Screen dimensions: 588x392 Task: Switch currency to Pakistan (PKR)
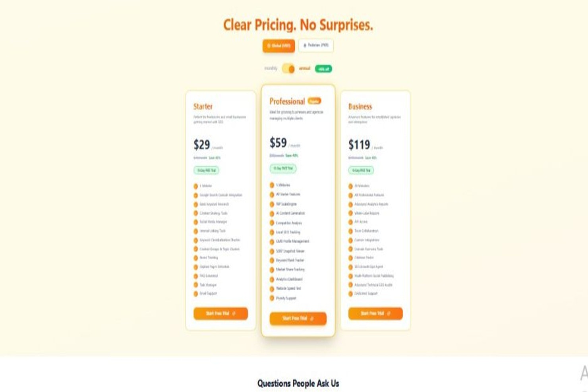[316, 46]
